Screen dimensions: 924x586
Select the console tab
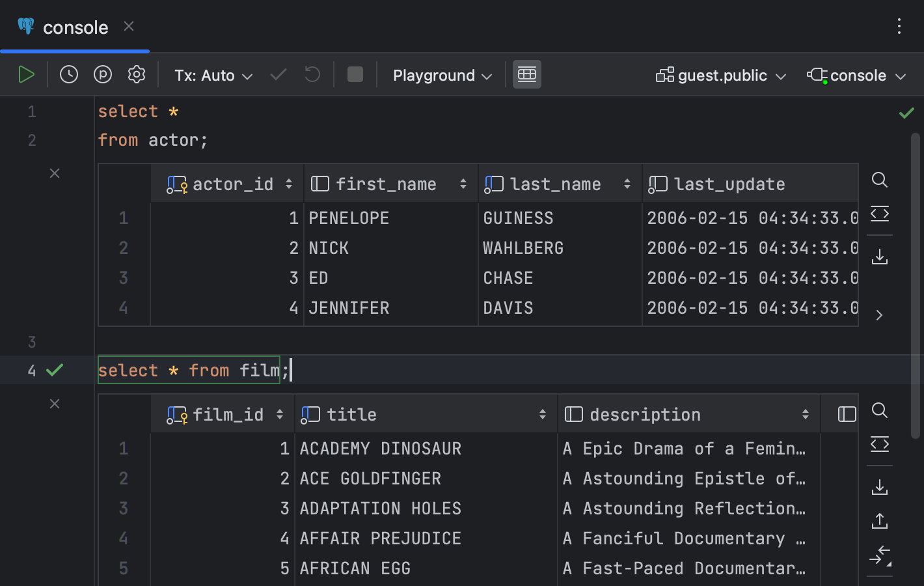point(75,27)
